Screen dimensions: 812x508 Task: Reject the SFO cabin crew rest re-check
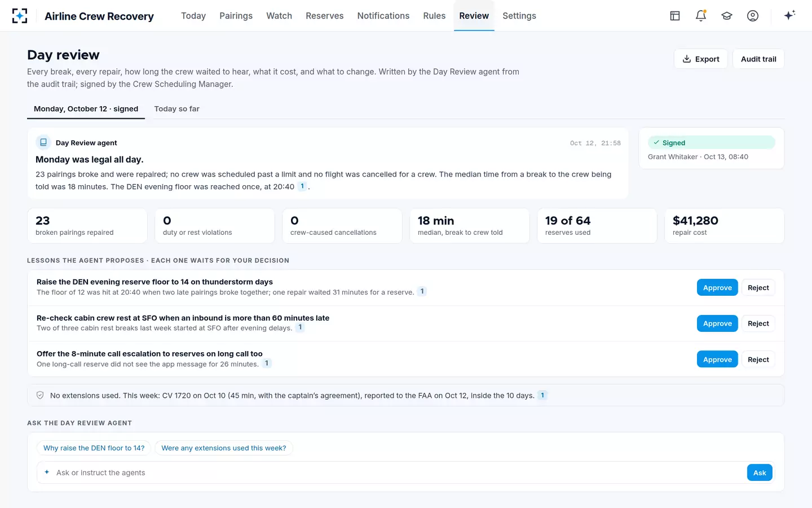click(x=758, y=323)
